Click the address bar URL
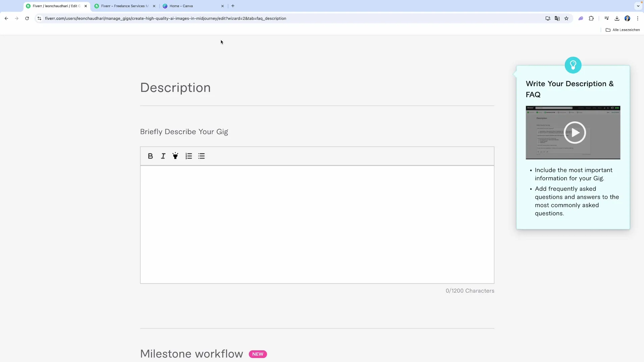 pyautogui.click(x=166, y=18)
